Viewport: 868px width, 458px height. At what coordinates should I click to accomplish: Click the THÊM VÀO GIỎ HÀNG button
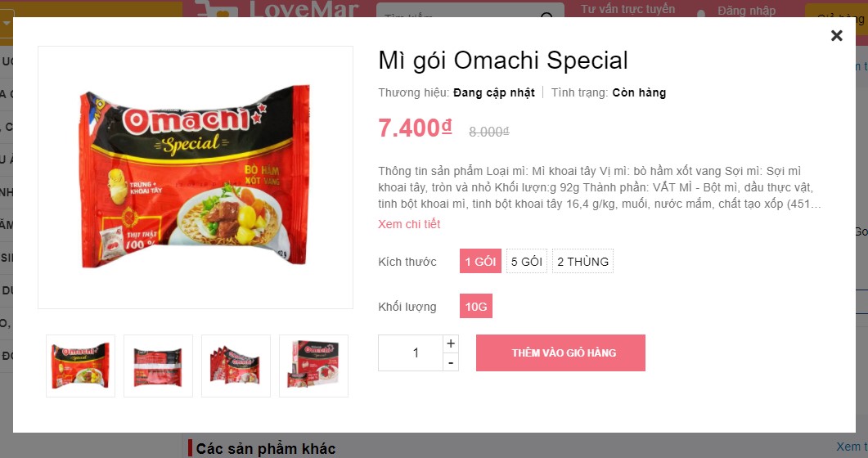pos(560,352)
